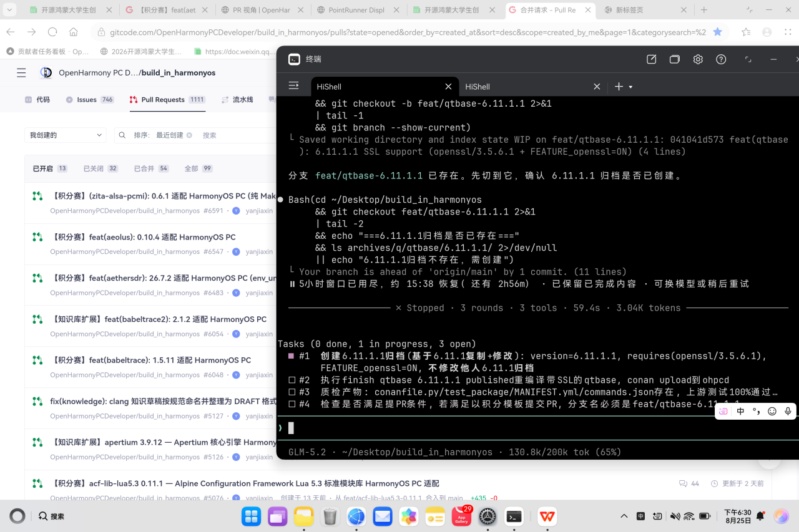Show 全部 99 pull requests
The image size is (799, 532).
click(199, 168)
